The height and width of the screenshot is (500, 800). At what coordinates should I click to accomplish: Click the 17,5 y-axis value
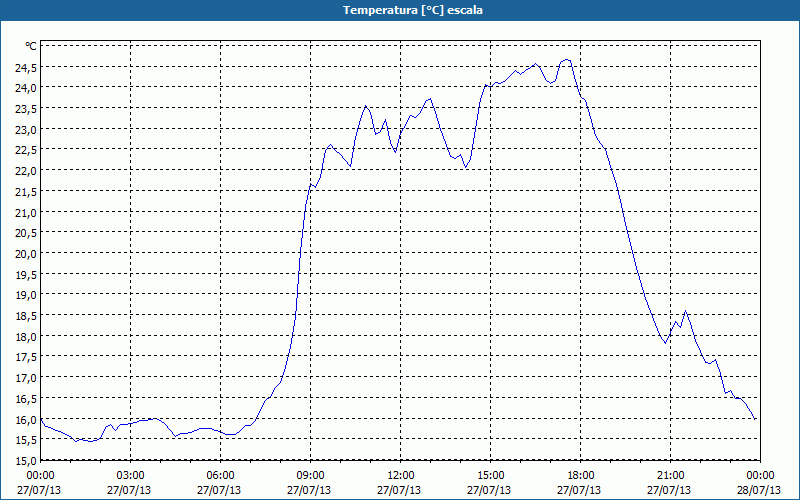(26, 357)
